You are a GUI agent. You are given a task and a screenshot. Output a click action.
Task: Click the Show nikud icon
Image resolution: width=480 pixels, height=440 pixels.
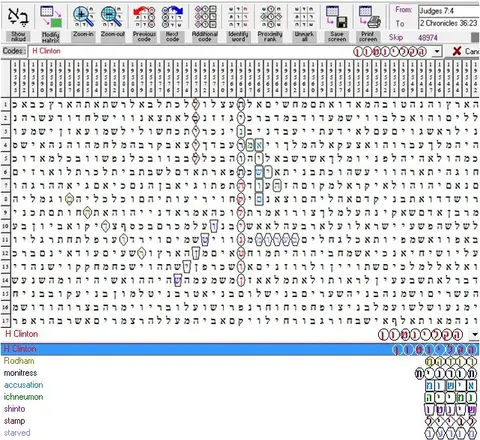18,16
